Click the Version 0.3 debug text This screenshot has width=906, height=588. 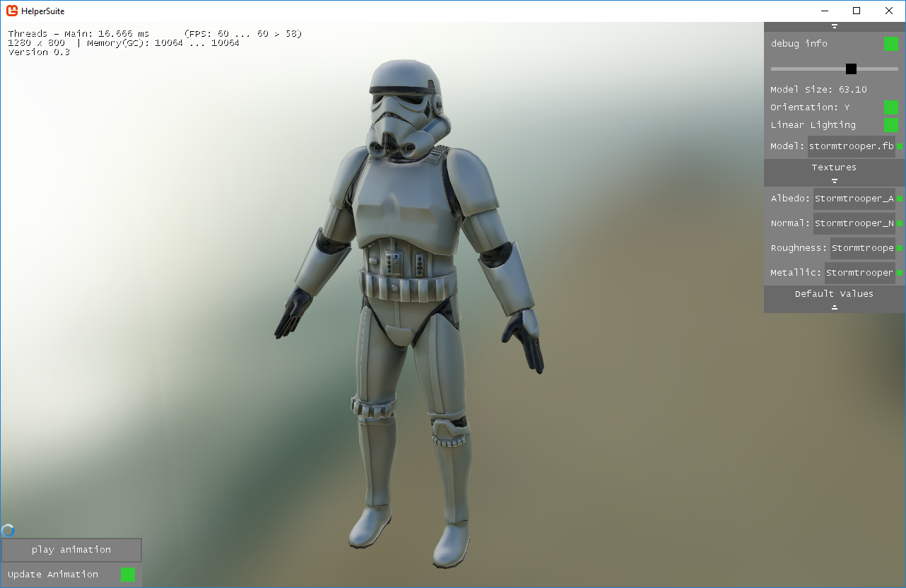[x=39, y=52]
